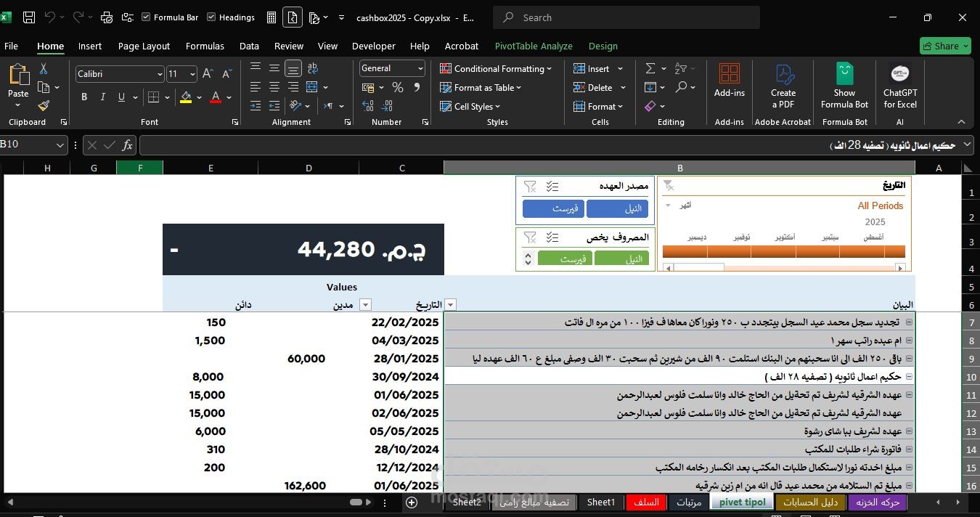Image resolution: width=980 pixels, height=517 pixels.
Task: Expand the Name Box dropdown arrow
Action: (60, 145)
